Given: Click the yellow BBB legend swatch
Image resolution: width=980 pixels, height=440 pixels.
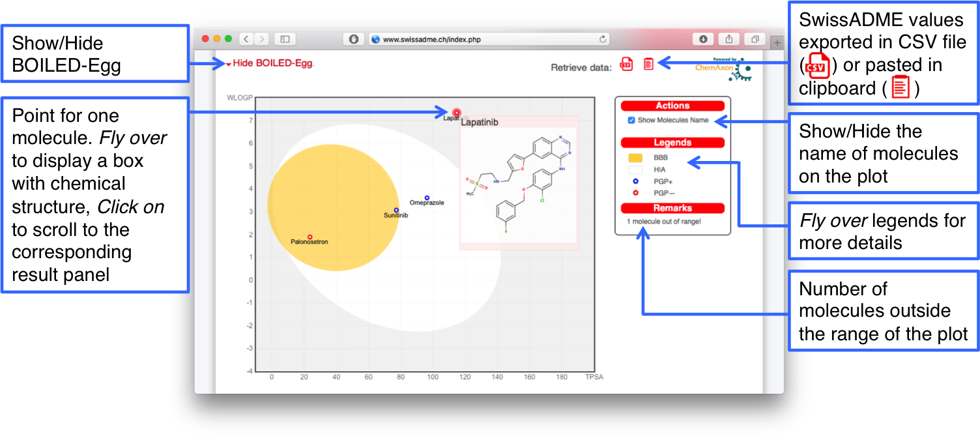Looking at the screenshot, I should pos(635,158).
